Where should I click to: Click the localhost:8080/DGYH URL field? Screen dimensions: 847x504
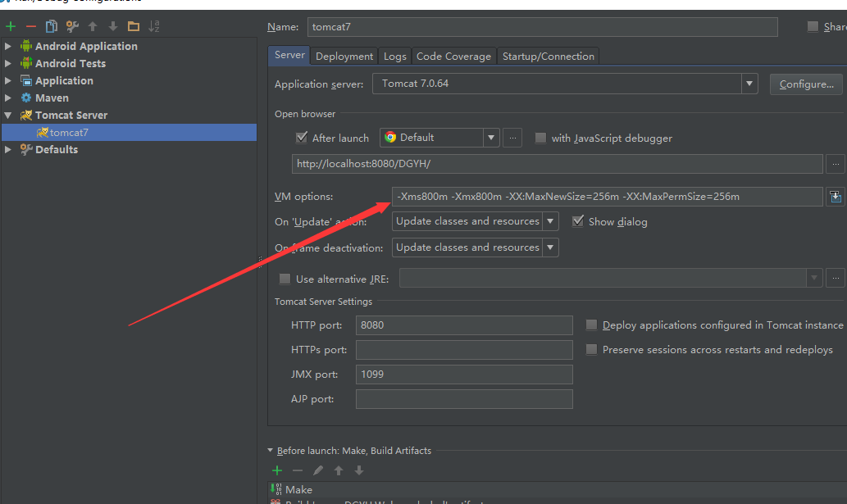click(557, 164)
